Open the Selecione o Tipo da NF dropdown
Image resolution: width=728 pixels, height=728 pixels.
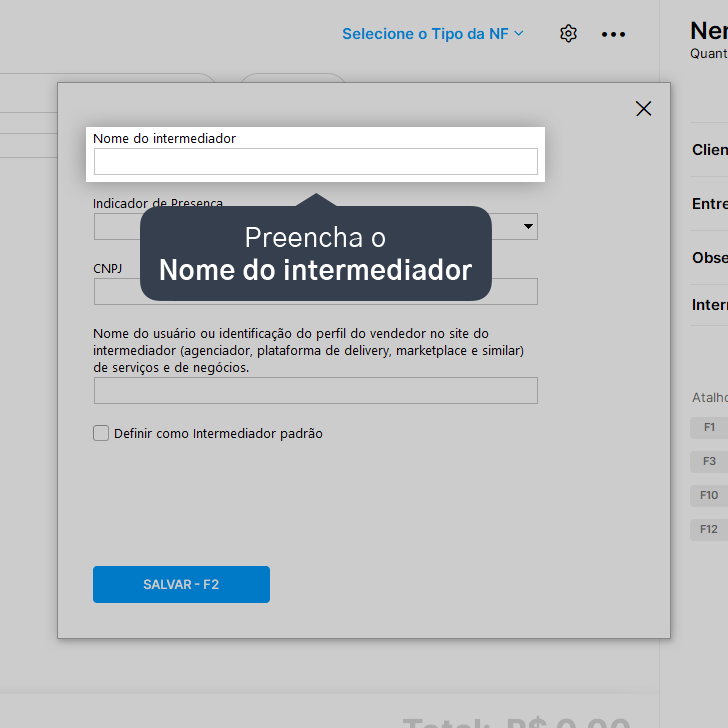click(433, 34)
